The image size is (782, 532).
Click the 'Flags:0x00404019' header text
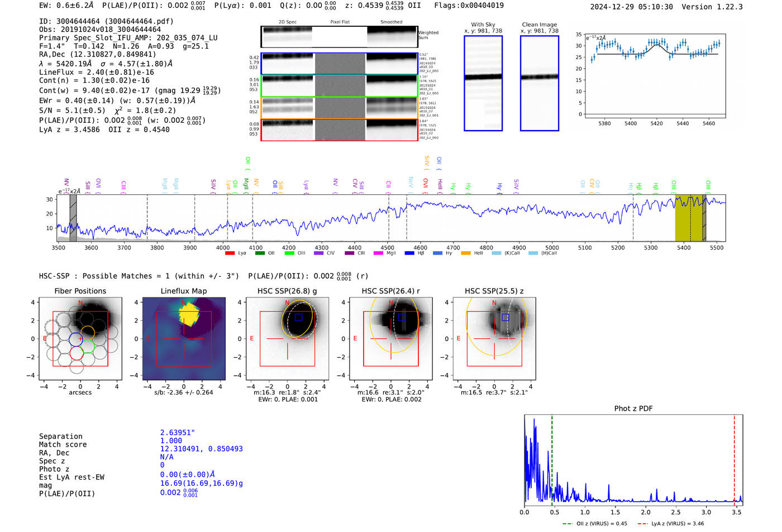469,6
